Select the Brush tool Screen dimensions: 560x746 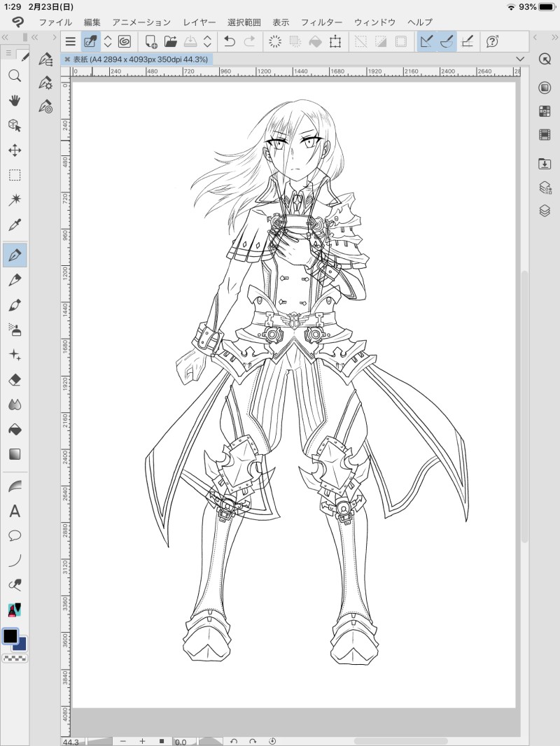pos(15,305)
